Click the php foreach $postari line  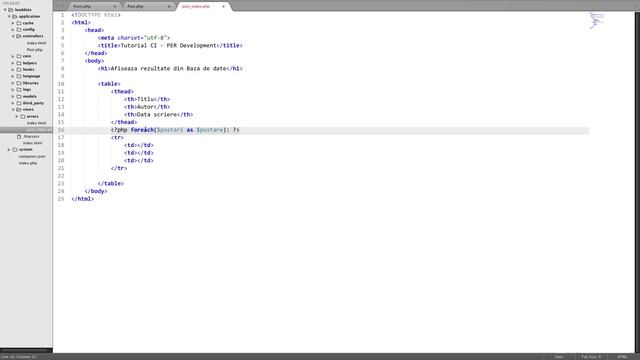point(175,130)
